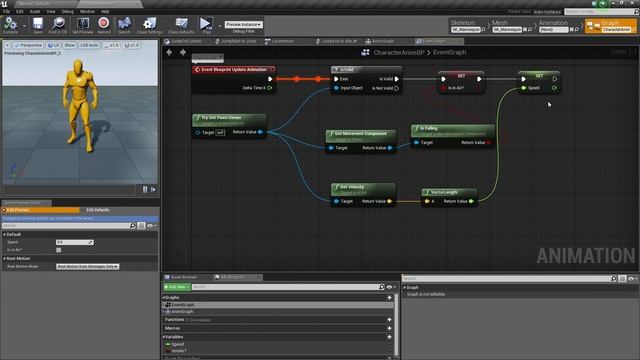Click the Set Preview toolbar icon

(x=83, y=25)
